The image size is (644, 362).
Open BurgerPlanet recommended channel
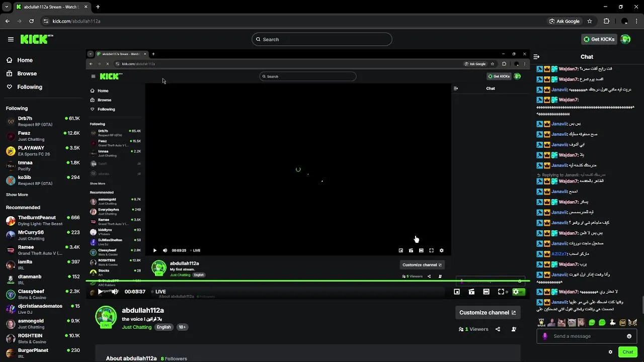[43, 353]
